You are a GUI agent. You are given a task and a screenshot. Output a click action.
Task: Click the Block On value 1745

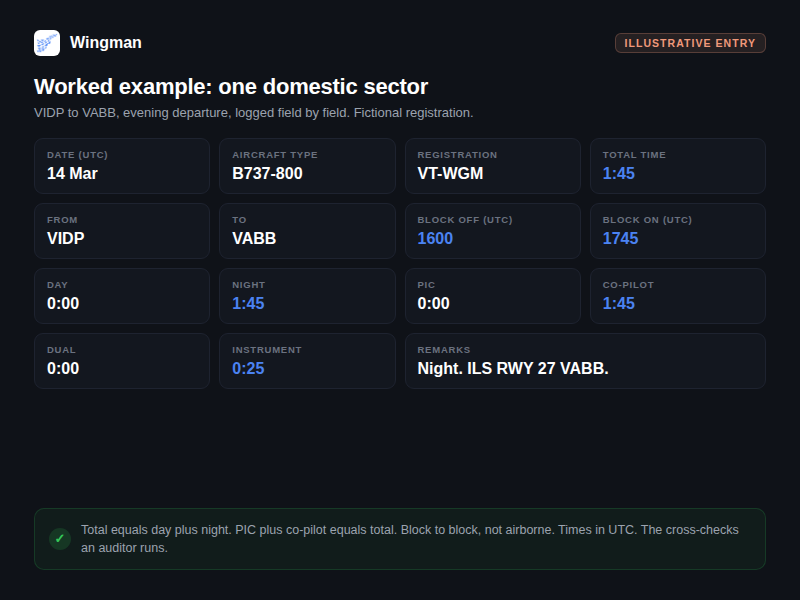(x=620, y=238)
